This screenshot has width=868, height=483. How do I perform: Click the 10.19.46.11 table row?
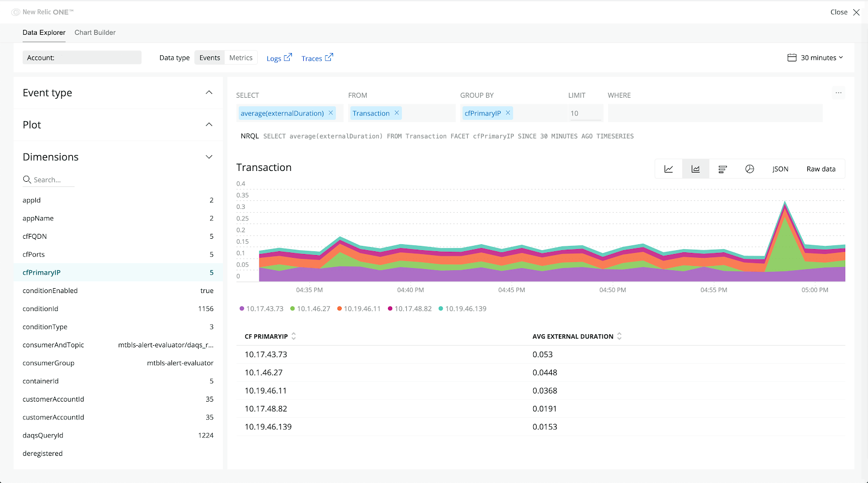pyautogui.click(x=541, y=391)
